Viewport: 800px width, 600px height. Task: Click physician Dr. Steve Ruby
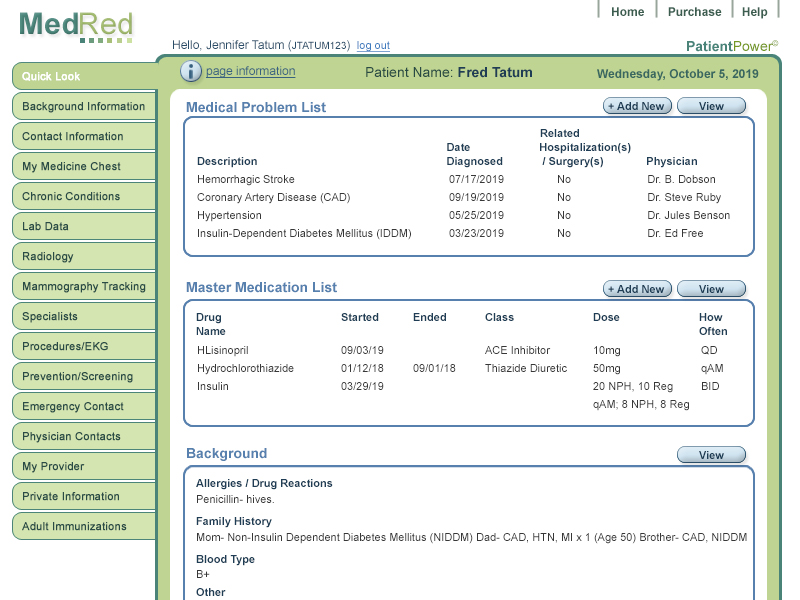point(684,197)
